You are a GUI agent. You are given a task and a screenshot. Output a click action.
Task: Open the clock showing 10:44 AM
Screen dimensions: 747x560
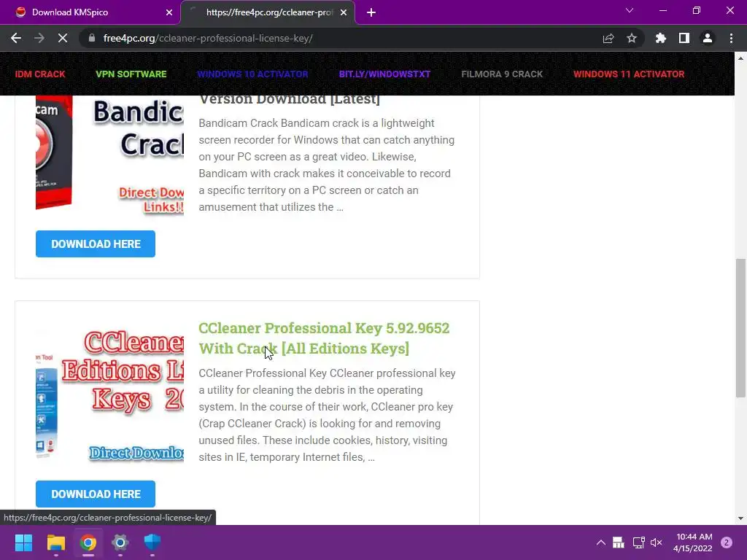click(x=693, y=542)
